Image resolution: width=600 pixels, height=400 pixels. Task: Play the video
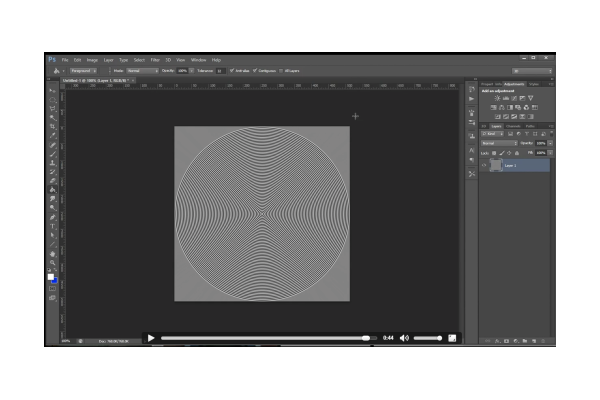151,338
